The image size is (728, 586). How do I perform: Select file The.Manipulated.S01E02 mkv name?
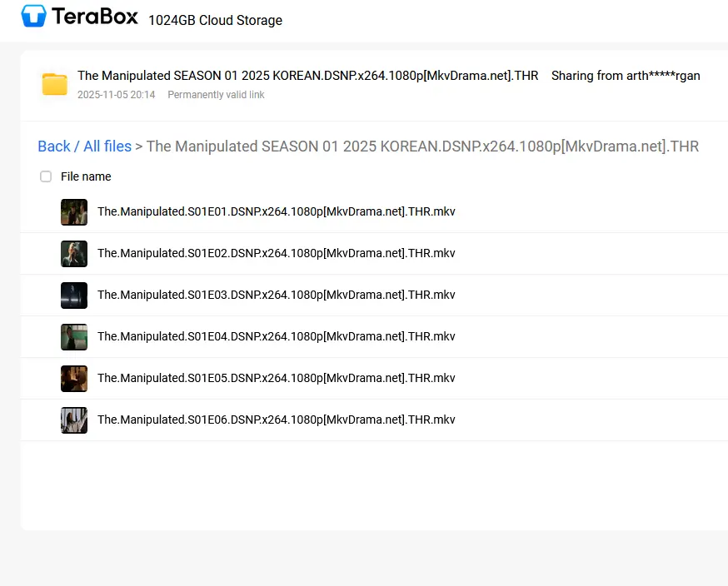[x=277, y=253]
